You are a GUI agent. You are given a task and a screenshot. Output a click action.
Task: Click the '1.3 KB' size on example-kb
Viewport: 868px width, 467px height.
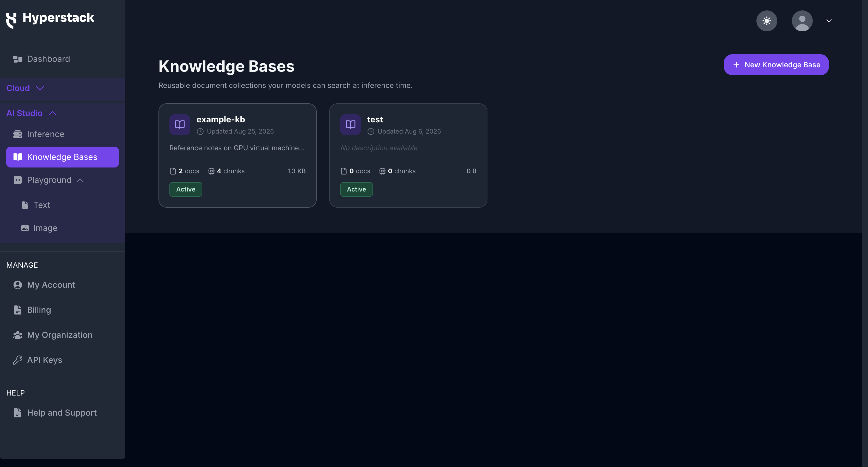click(296, 171)
